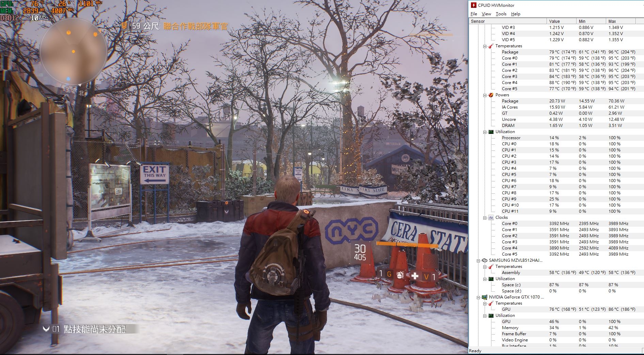Open the Tools menu
This screenshot has height=355, width=644.
(501, 14)
